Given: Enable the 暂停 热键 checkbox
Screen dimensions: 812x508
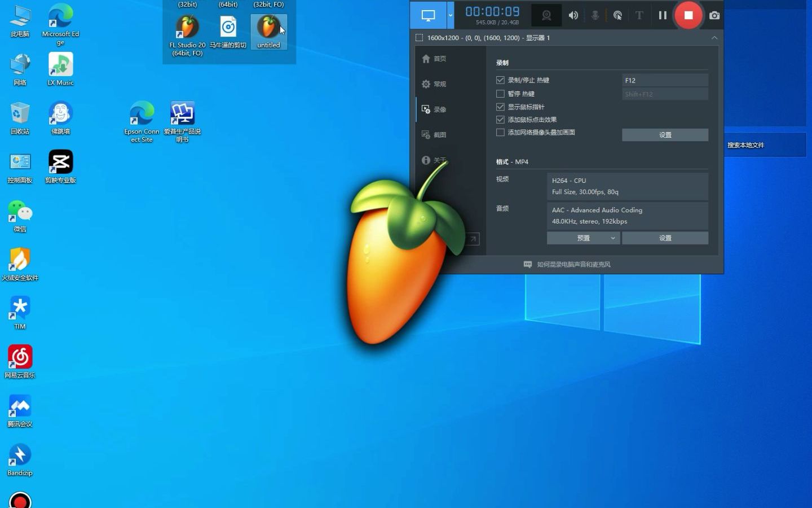Looking at the screenshot, I should [x=500, y=94].
